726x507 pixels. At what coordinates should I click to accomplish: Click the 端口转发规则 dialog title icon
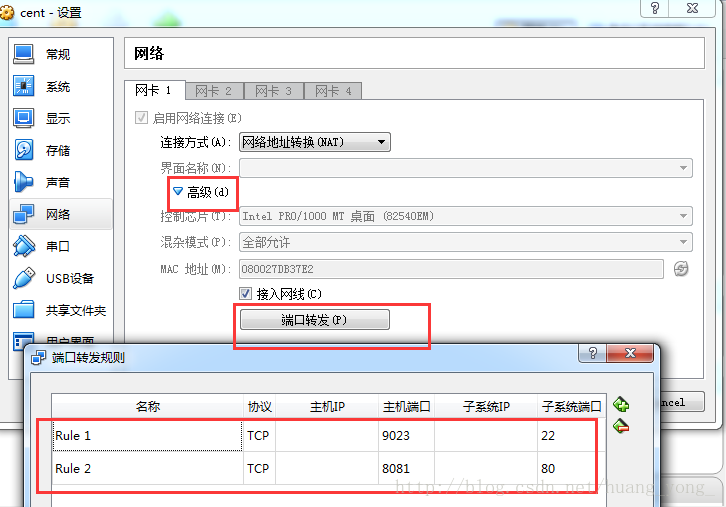click(x=38, y=357)
